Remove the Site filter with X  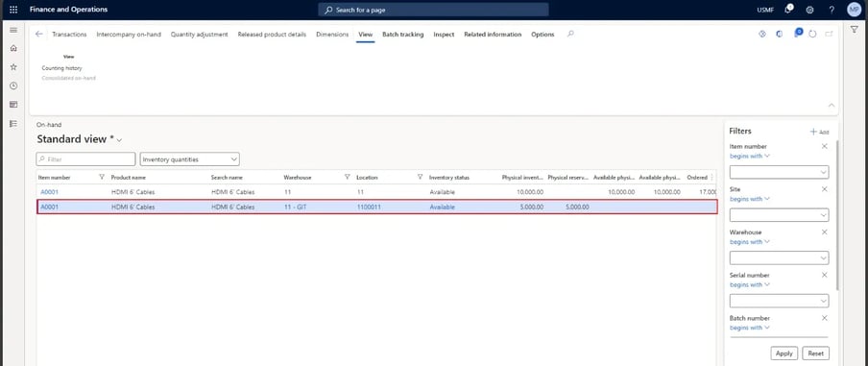pos(824,189)
